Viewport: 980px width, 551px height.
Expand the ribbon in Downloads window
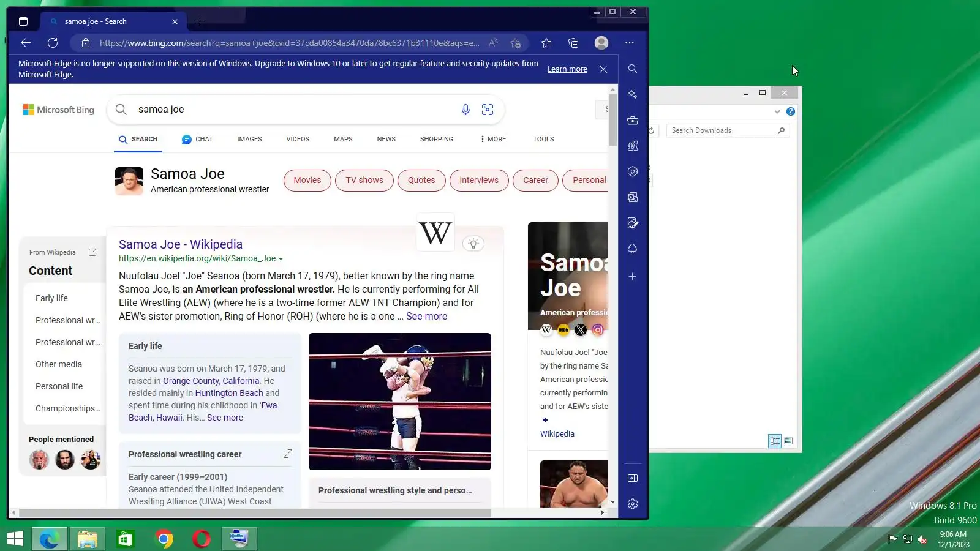(x=777, y=111)
